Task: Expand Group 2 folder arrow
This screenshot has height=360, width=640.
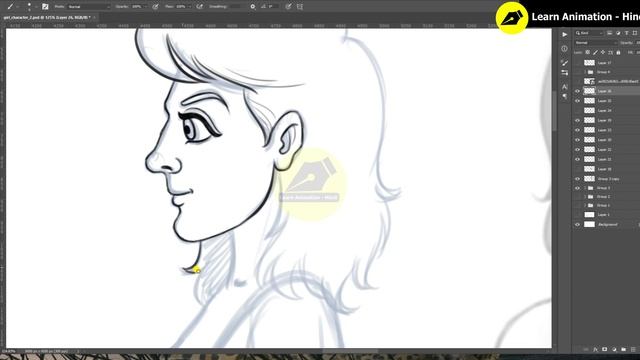Action: coord(585,197)
